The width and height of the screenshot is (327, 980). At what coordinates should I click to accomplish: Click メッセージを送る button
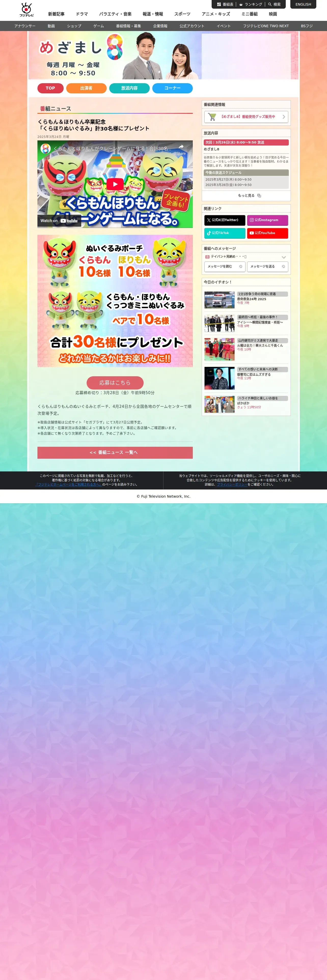coord(268,267)
